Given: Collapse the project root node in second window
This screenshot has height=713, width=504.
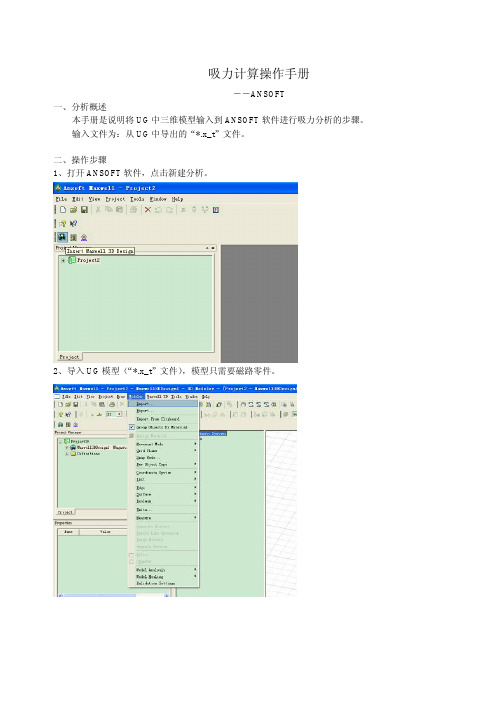Looking at the screenshot, I should click(60, 442).
